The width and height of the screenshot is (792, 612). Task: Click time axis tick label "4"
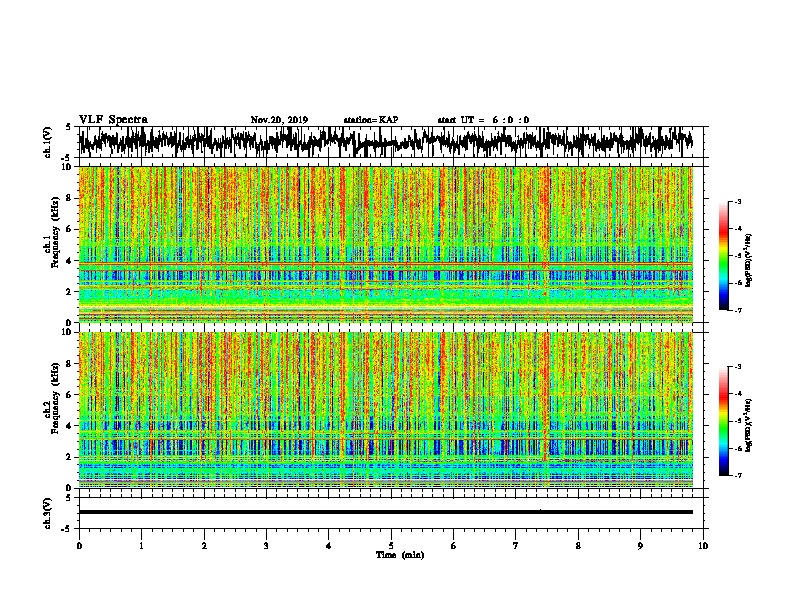[329, 546]
